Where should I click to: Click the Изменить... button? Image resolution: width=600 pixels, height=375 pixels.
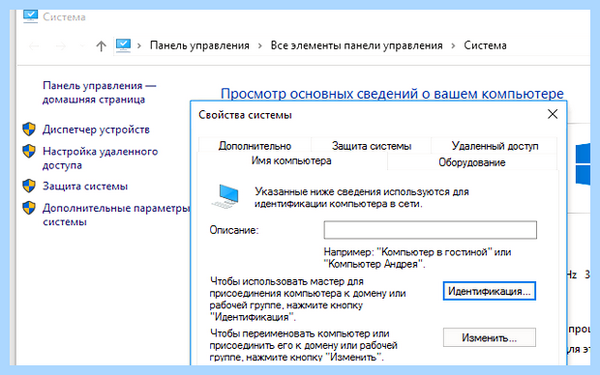(489, 338)
